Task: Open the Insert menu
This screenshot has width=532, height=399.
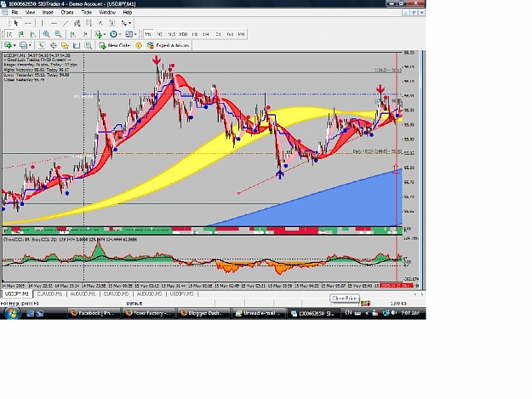Action: [x=48, y=12]
